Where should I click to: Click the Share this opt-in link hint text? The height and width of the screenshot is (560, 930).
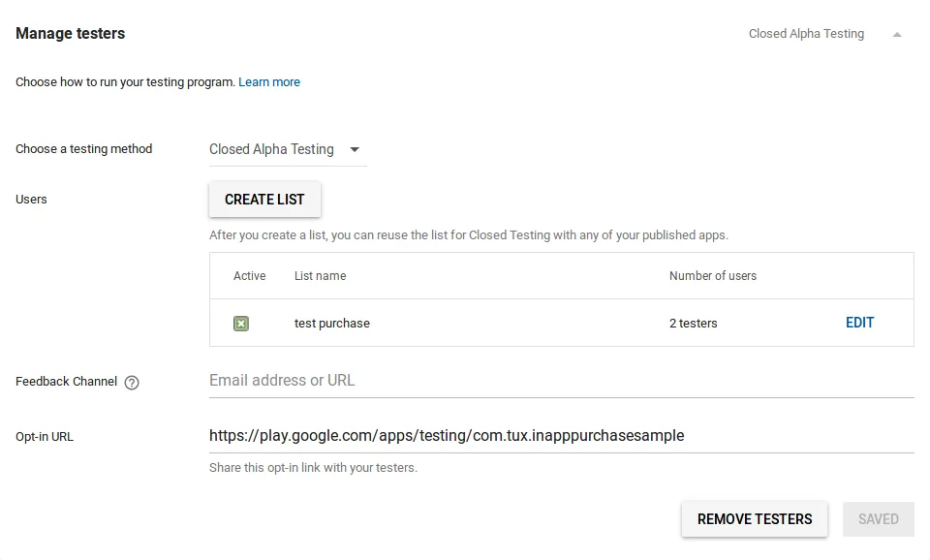coord(313,468)
